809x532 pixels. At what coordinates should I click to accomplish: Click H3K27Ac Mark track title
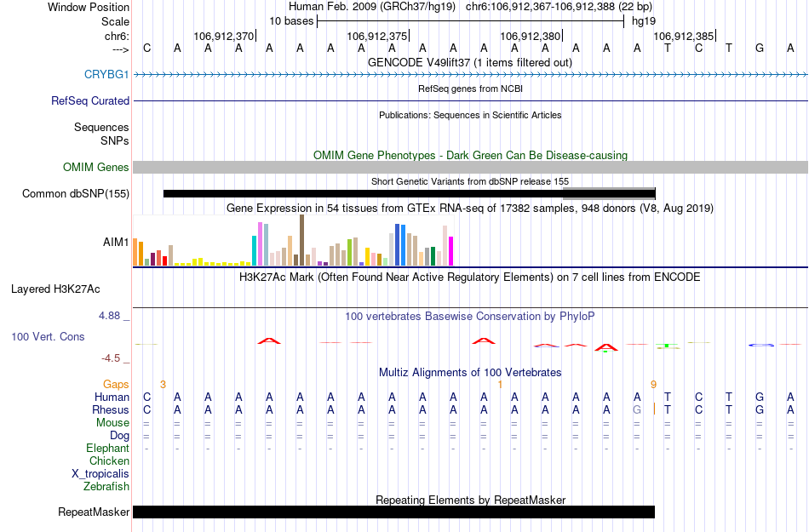tap(469, 277)
